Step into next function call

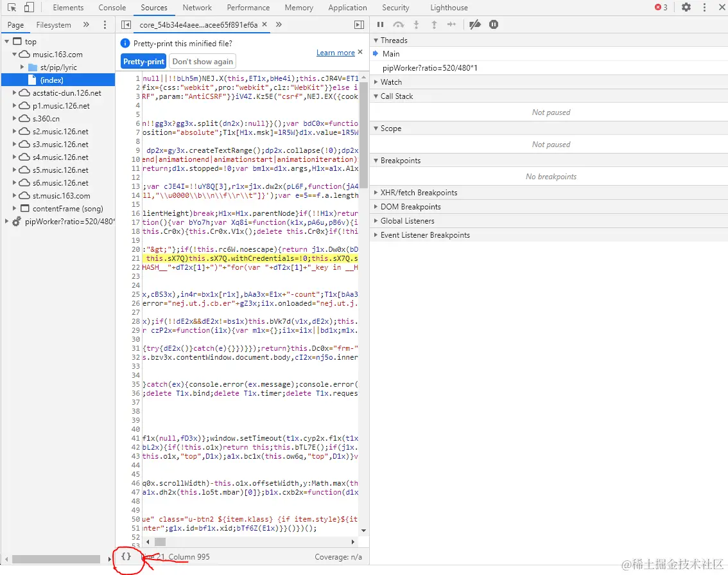coord(416,24)
